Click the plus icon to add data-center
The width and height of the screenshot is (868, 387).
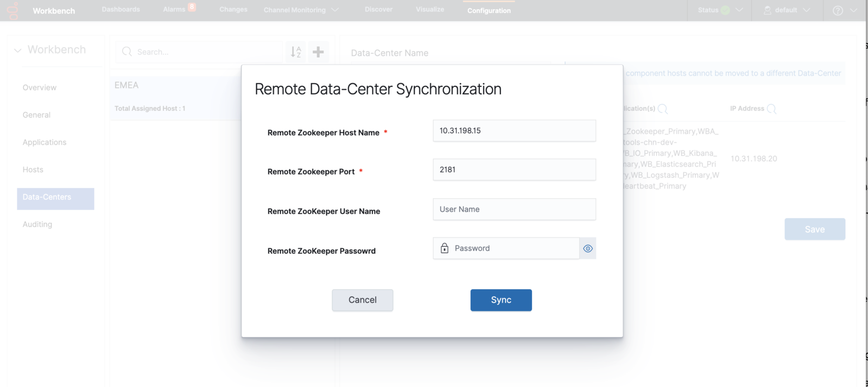click(x=319, y=52)
